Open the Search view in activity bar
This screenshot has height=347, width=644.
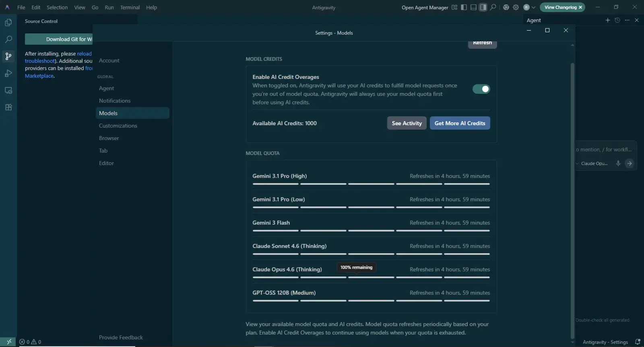click(8, 39)
